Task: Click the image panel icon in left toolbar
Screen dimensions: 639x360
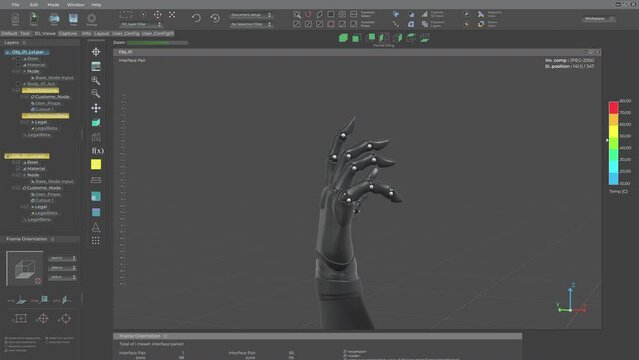Action: pyautogui.click(x=96, y=66)
